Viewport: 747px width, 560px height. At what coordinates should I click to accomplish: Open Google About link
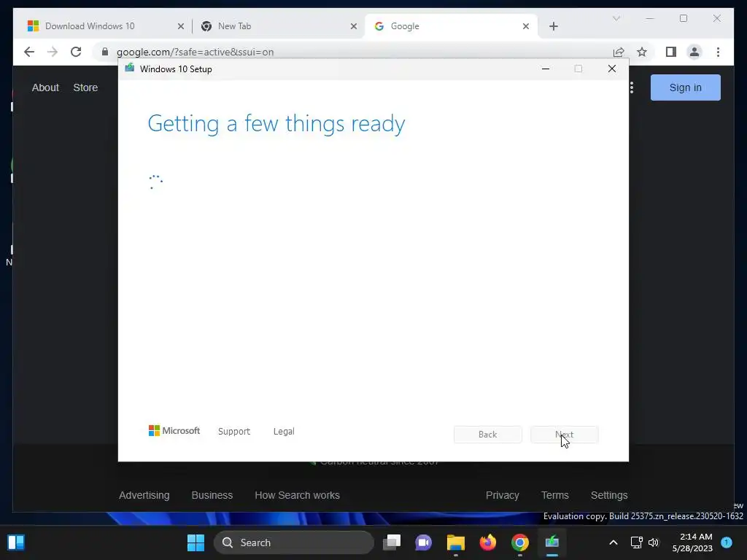(x=45, y=87)
